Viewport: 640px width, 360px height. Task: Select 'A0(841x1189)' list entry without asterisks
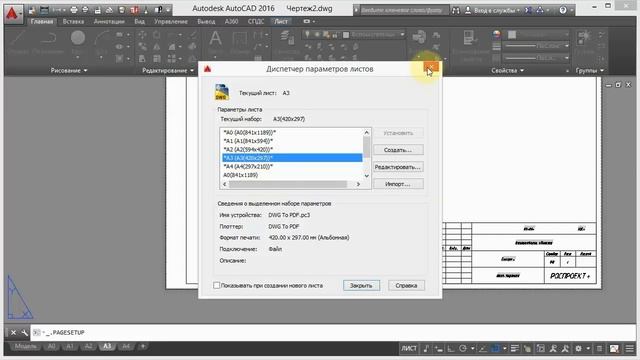[292, 175]
